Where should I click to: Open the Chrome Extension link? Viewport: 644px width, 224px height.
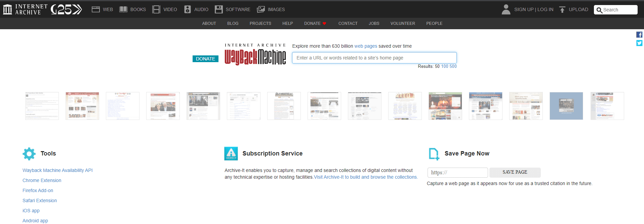pyautogui.click(x=42, y=180)
